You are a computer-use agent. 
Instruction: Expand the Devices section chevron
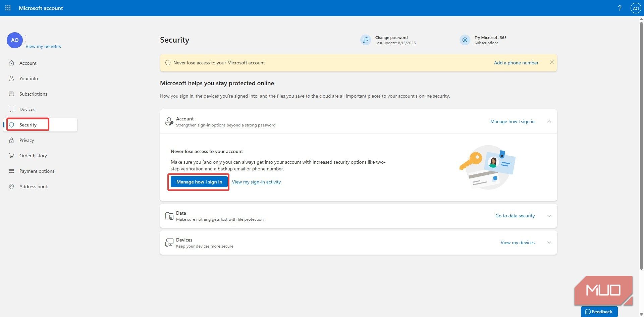pyautogui.click(x=549, y=243)
